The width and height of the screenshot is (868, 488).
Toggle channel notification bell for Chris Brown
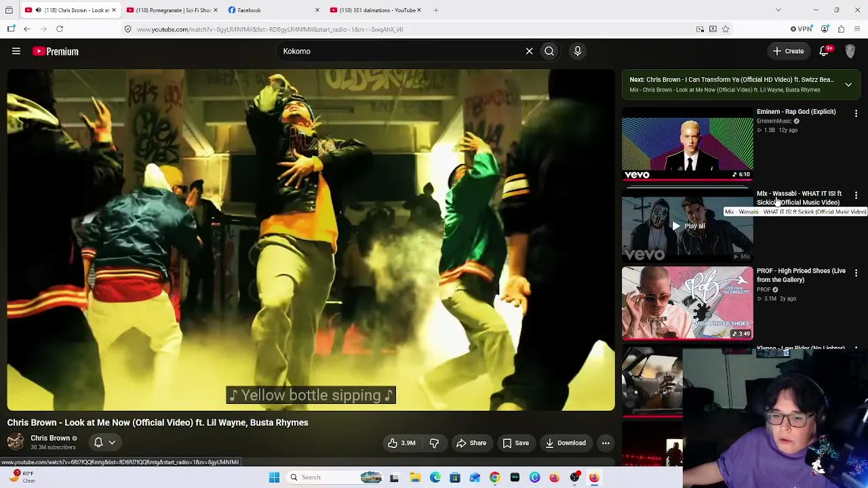pos(98,443)
